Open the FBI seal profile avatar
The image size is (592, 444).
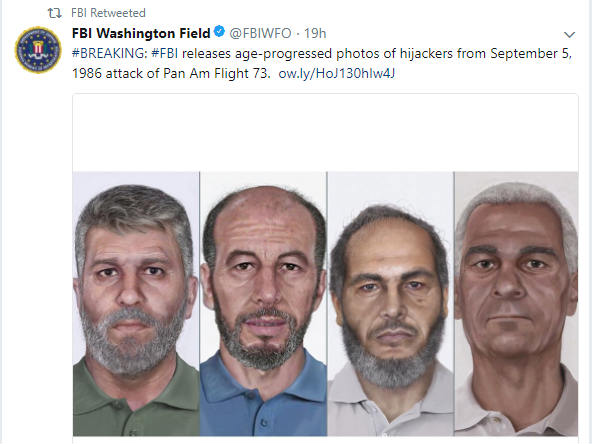[x=38, y=50]
